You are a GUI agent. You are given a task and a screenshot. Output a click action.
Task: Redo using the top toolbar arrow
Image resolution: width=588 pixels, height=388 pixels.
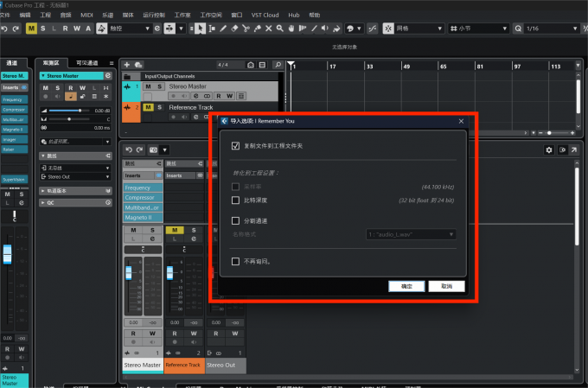16,29
